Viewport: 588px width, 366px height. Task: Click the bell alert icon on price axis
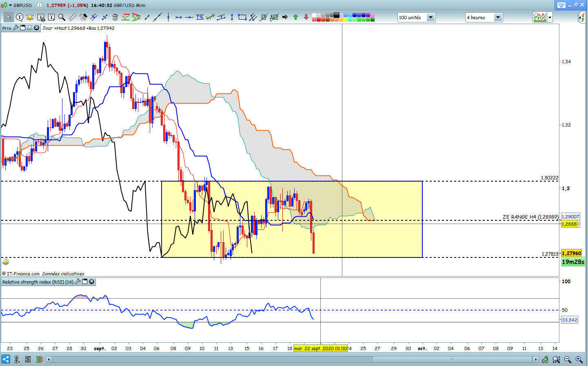pyautogui.click(x=6, y=262)
